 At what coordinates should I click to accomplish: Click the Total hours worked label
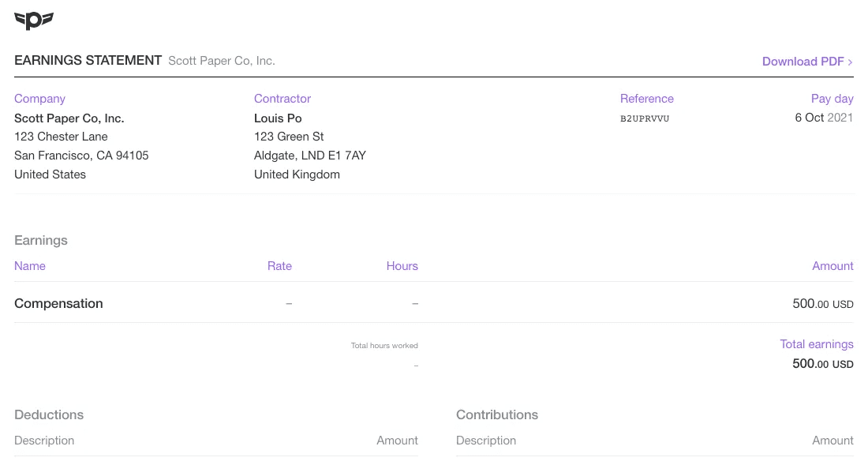point(384,346)
